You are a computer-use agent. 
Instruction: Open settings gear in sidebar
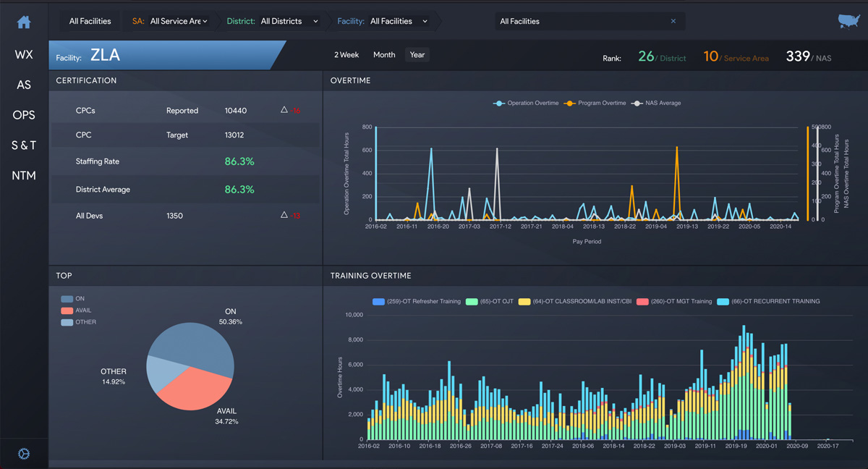pos(24,454)
